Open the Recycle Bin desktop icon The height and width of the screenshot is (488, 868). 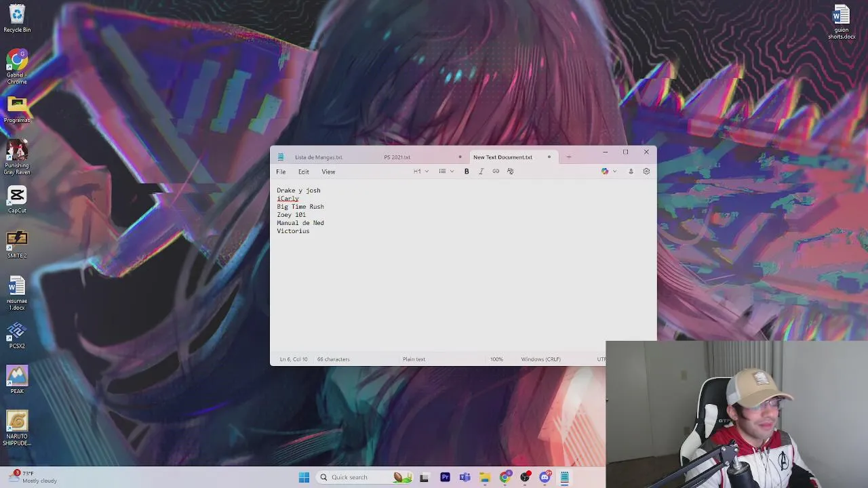17,19
